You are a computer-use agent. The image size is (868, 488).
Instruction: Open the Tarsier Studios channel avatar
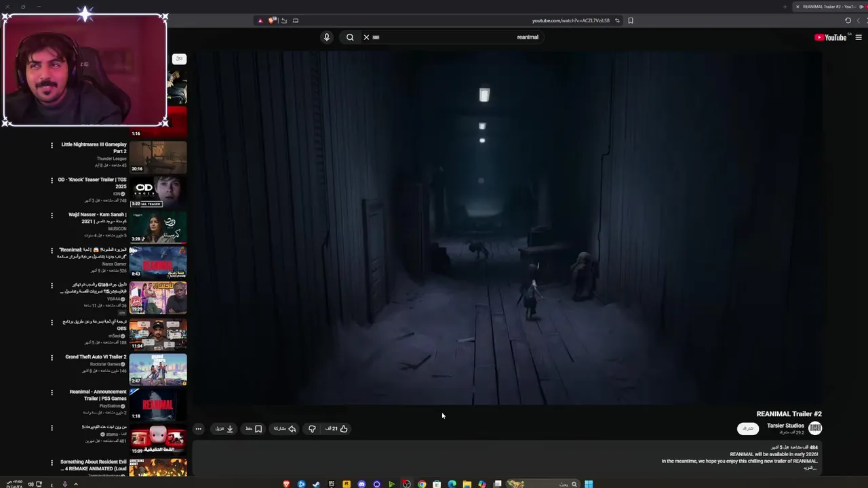click(x=815, y=428)
